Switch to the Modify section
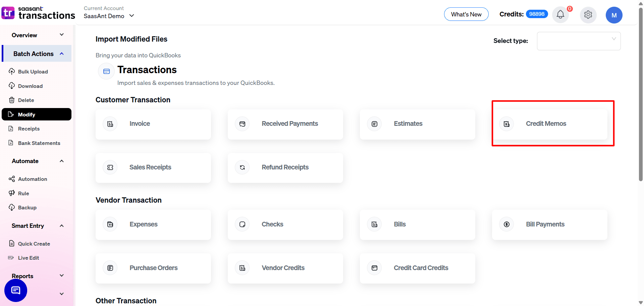Screen dimensions: 644x306 pyautogui.click(x=26, y=114)
